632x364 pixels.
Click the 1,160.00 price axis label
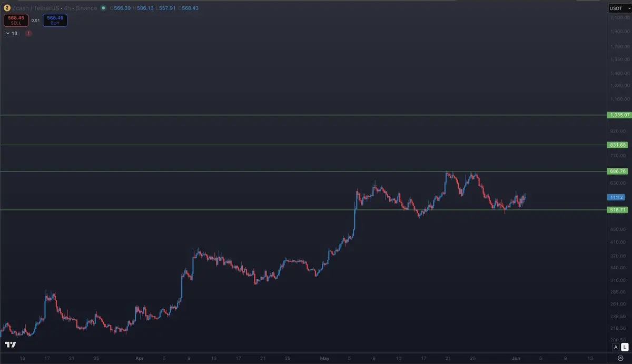pyautogui.click(x=619, y=99)
